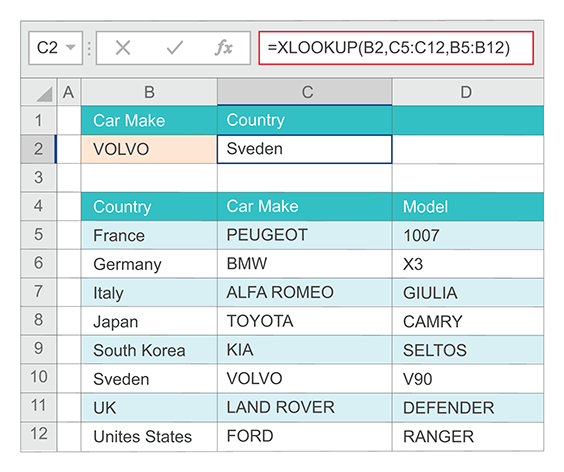Select the "RANGER" cell

click(468, 436)
